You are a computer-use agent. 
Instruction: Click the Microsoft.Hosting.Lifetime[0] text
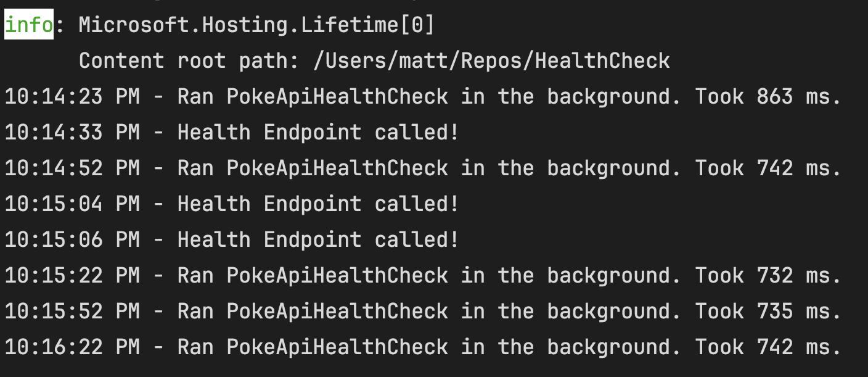[256, 25]
